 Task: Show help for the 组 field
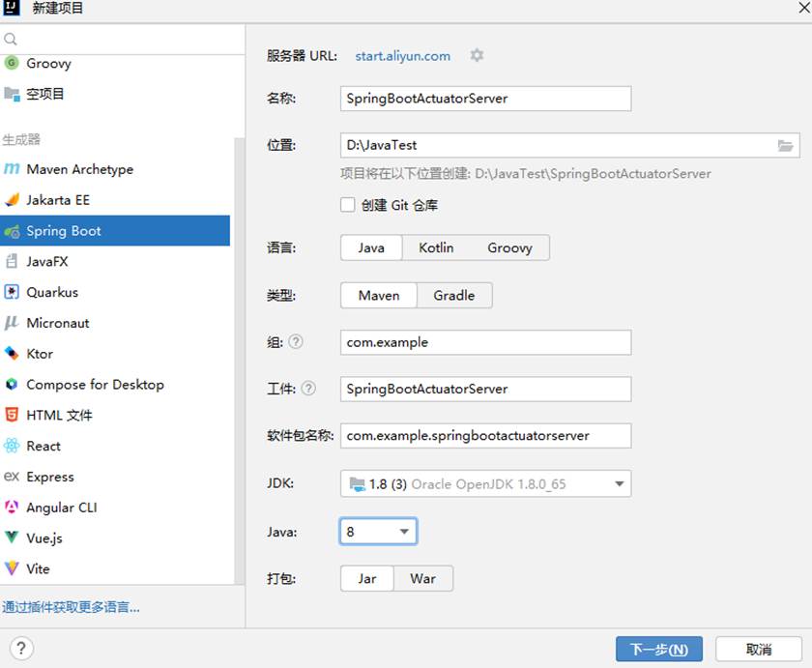pos(295,342)
